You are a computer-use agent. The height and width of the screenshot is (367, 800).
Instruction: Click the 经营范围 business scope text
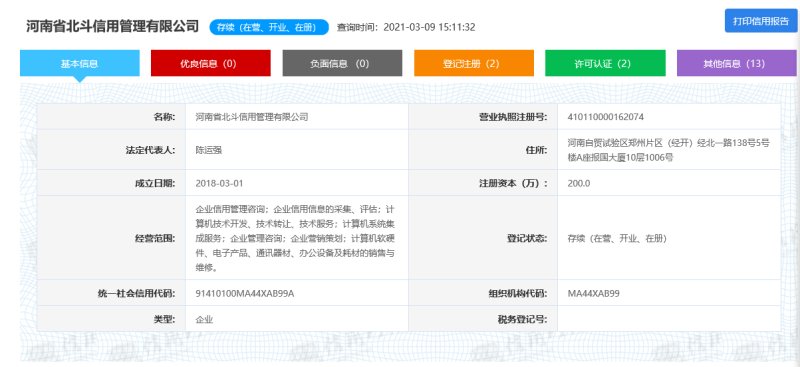[295, 238]
